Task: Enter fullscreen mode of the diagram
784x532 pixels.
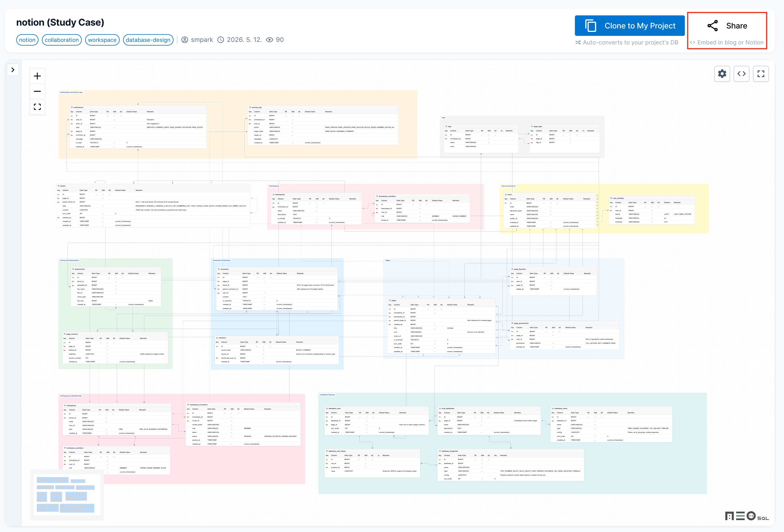Action: pos(761,74)
